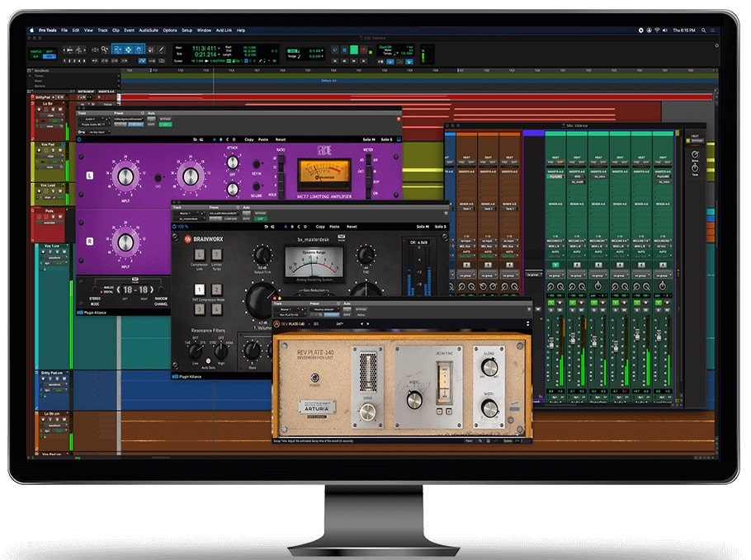Click the Brainworx logo icon

[188, 238]
